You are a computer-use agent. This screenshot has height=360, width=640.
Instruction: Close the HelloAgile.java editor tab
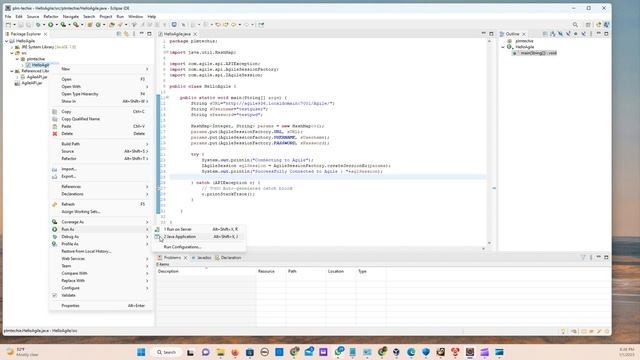(x=196, y=34)
